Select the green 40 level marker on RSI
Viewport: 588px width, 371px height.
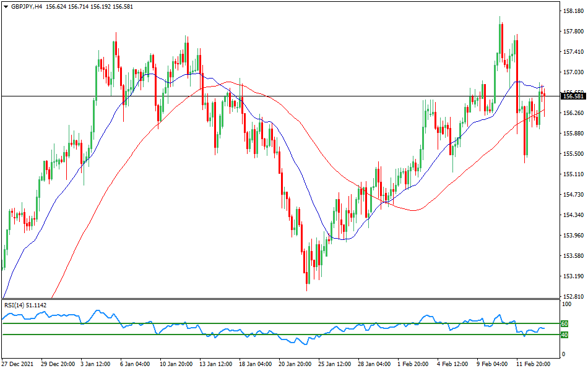[x=564, y=335]
